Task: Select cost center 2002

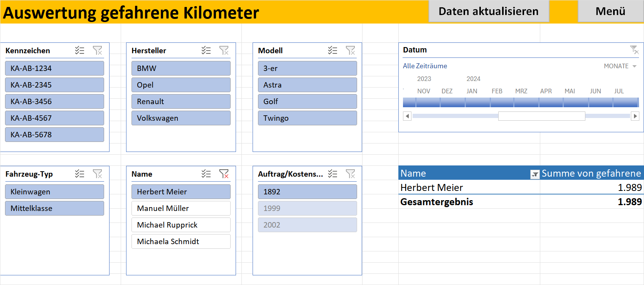Action: (307, 225)
